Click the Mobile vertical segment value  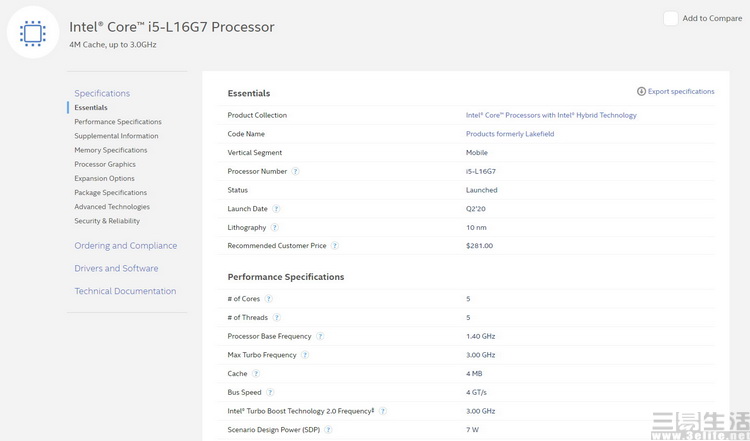click(x=477, y=153)
